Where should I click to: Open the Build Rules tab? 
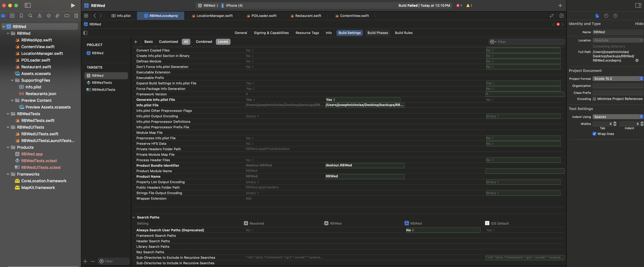[403, 33]
